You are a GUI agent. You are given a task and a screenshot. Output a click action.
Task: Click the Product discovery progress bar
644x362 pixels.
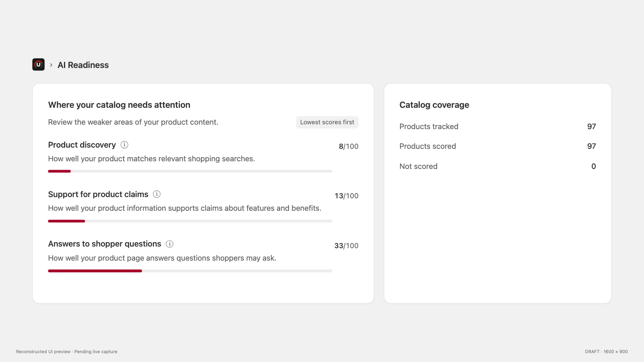(190, 171)
